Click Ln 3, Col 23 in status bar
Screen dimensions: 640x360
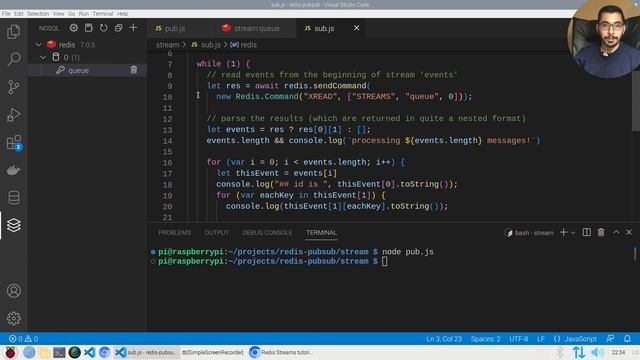[444, 339]
